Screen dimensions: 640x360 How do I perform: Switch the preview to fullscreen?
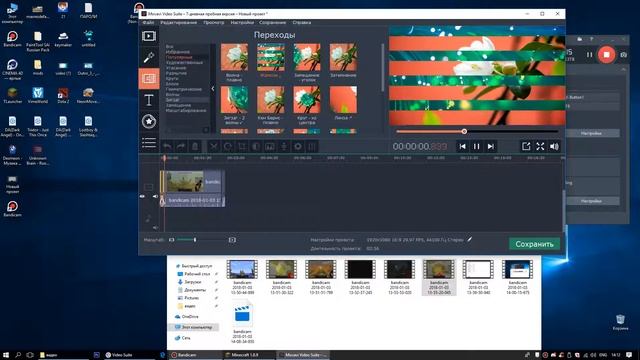(x=540, y=147)
